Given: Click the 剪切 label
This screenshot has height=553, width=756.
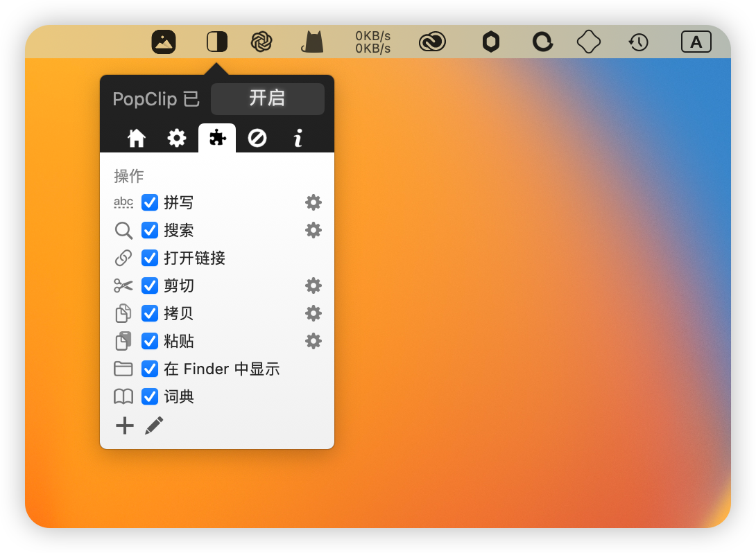Looking at the screenshot, I should pyautogui.click(x=179, y=286).
